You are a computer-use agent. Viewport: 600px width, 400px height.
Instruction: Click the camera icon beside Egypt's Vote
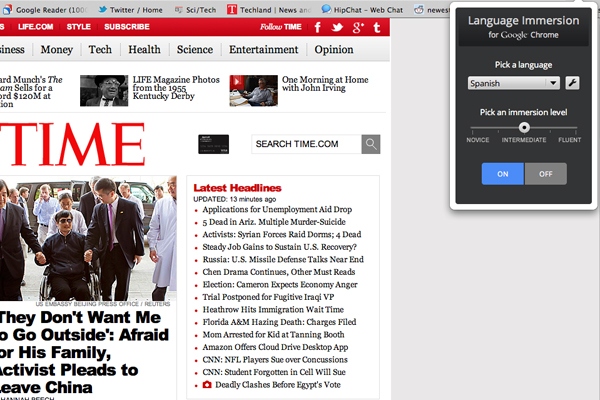pyautogui.click(x=207, y=384)
